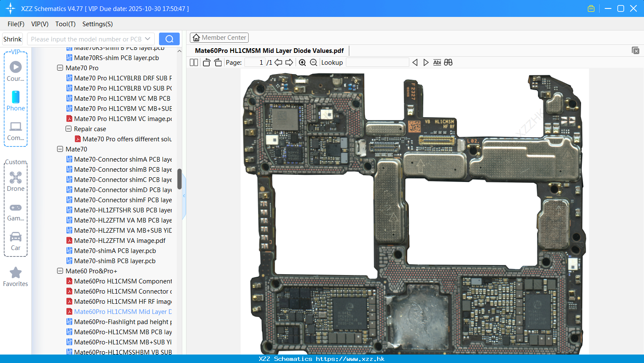Find next lookup result triangle
The height and width of the screenshot is (363, 644).
[426, 62]
